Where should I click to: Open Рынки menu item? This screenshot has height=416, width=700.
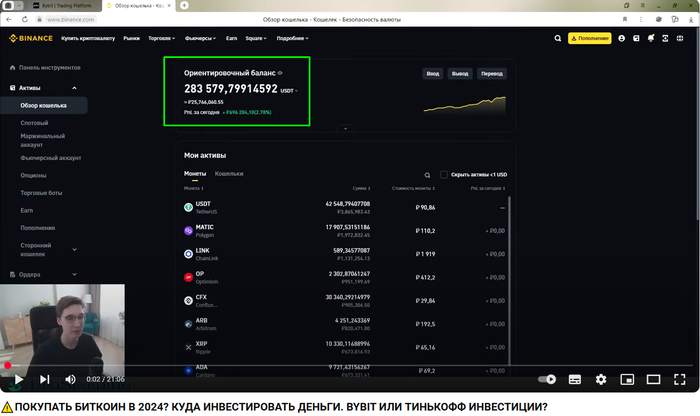131,38
